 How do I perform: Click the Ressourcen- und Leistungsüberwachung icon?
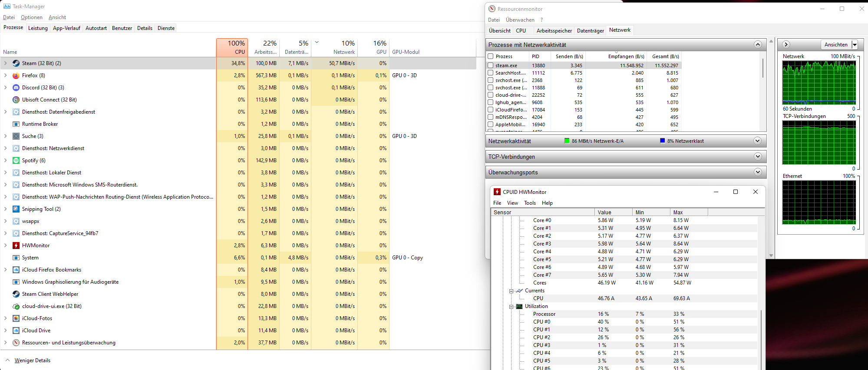coord(16,343)
